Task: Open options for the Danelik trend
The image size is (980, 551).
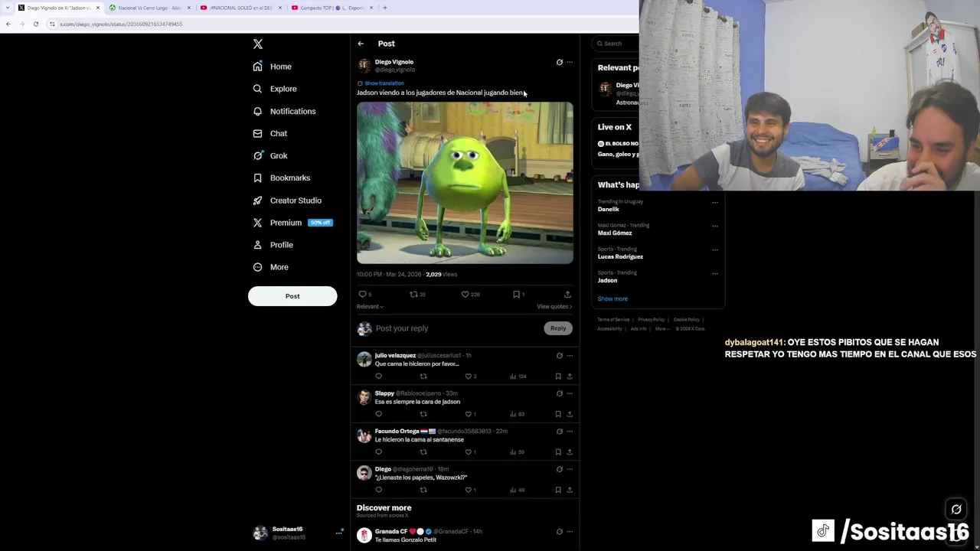Action: pos(715,203)
